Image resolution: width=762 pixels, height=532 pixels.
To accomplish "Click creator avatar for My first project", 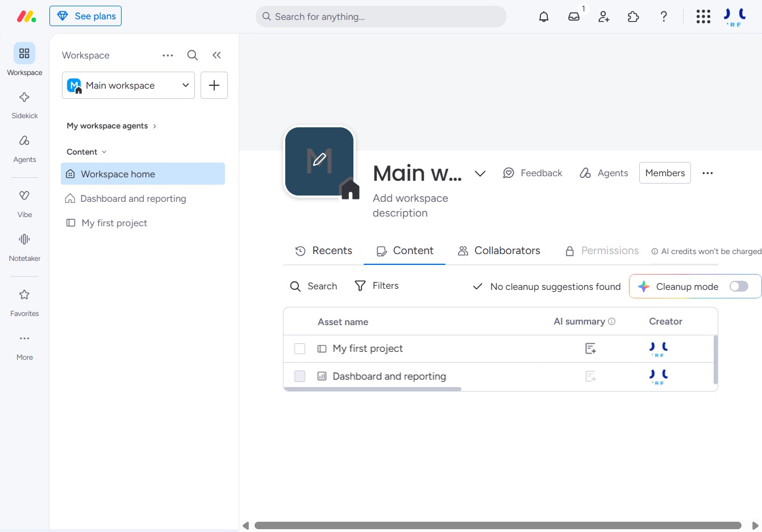I will 659,349.
